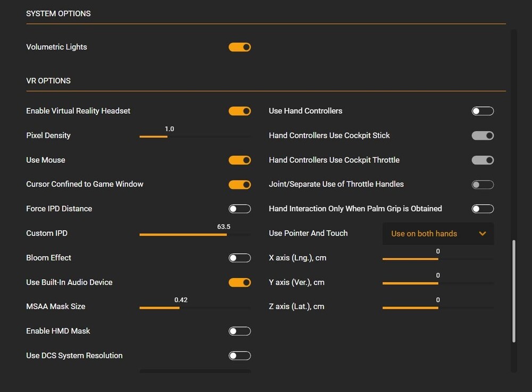
Task: Click the Custom IPD slider track
Action: 195,235
